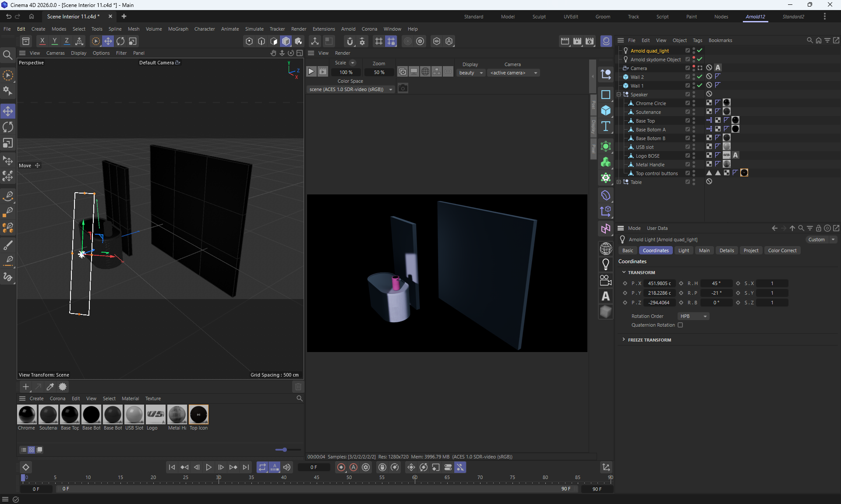Toggle the Wall 1 enable checkmark
This screenshot has height=504, width=841.
700,85
